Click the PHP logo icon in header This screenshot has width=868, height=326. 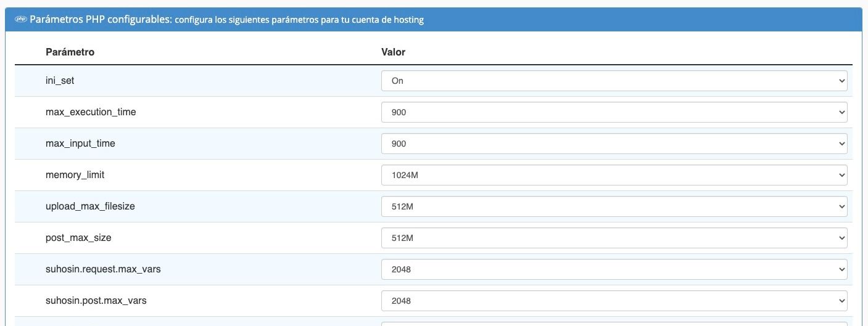click(20, 20)
